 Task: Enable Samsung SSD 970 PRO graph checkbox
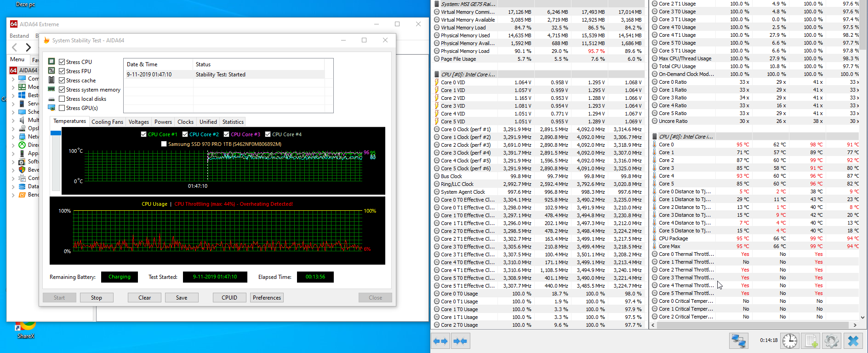(164, 144)
